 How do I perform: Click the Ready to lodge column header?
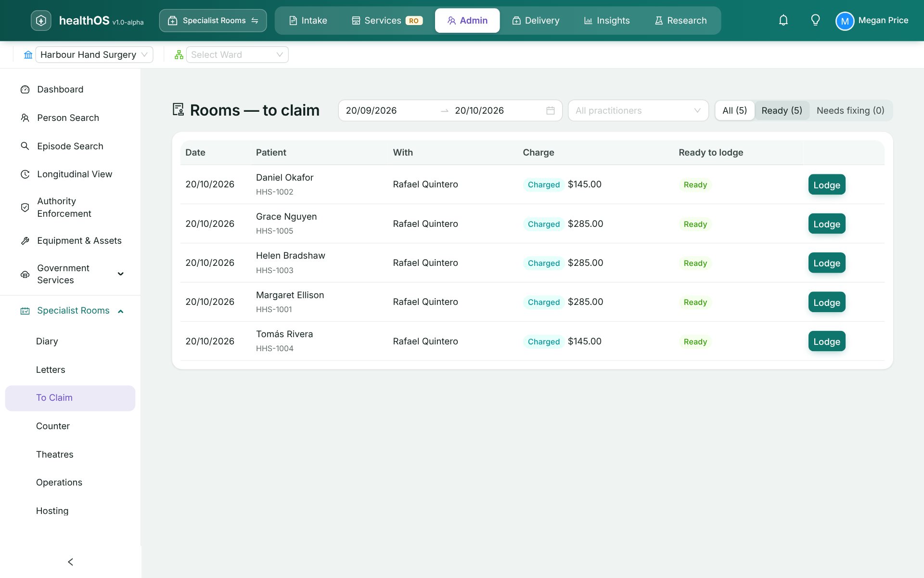(711, 153)
